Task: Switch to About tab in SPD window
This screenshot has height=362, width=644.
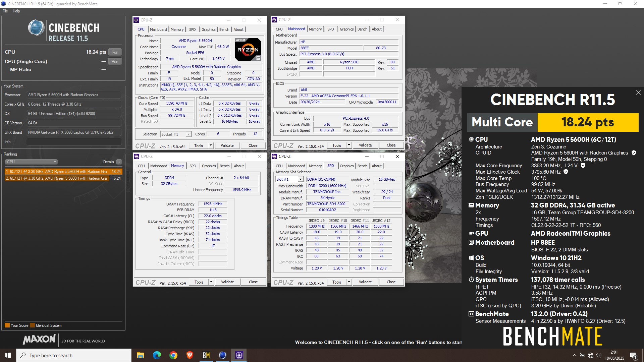Action: click(x=377, y=166)
